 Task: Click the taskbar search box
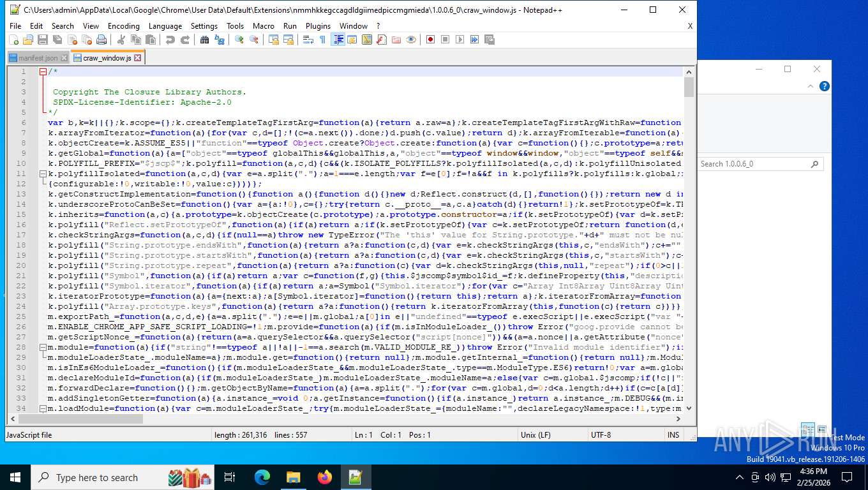[123, 477]
